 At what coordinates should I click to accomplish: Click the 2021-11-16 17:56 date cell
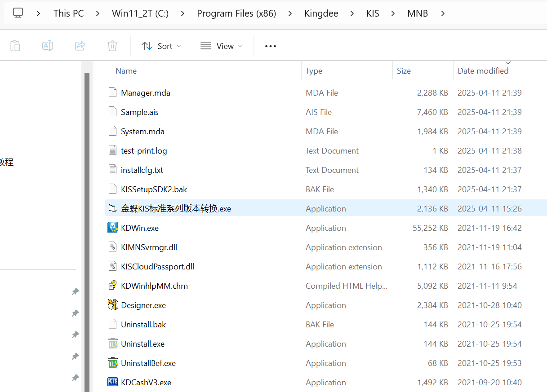(x=489, y=266)
